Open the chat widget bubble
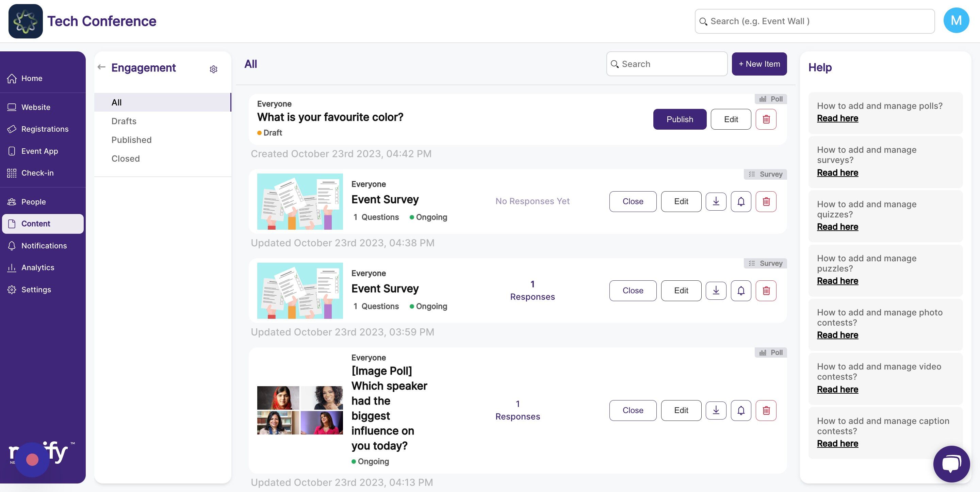 [951, 463]
